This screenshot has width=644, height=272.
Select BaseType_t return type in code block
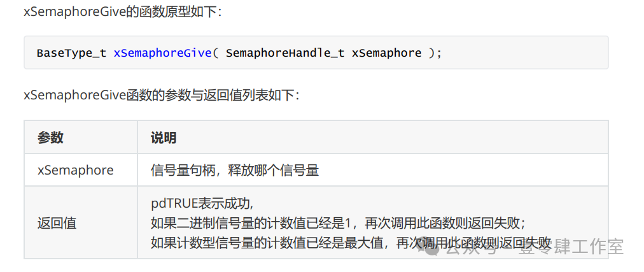click(x=71, y=53)
